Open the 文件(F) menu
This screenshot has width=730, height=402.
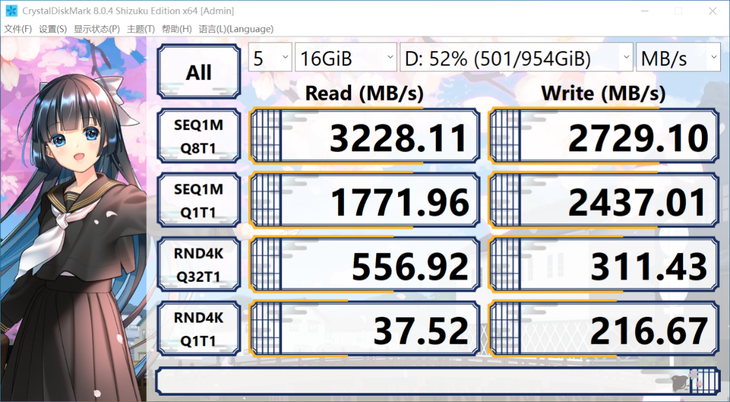tap(18, 29)
